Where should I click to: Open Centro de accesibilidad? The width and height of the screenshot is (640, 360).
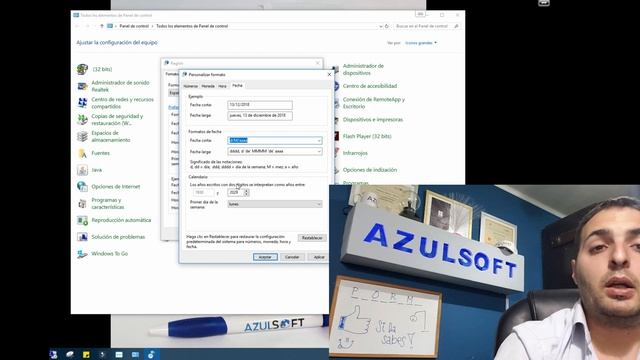[370, 86]
